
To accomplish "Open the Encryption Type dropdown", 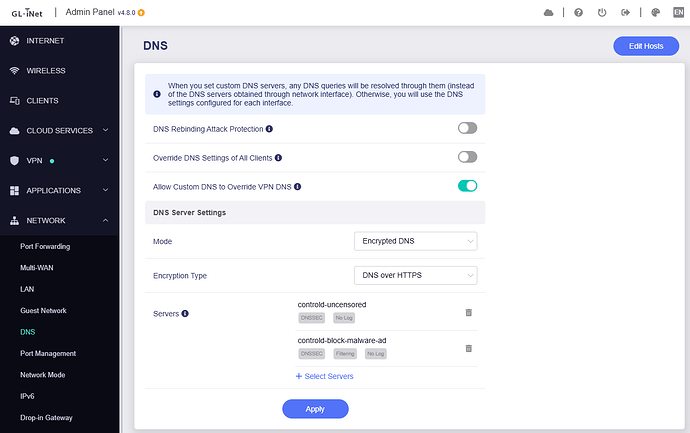I will coord(415,276).
